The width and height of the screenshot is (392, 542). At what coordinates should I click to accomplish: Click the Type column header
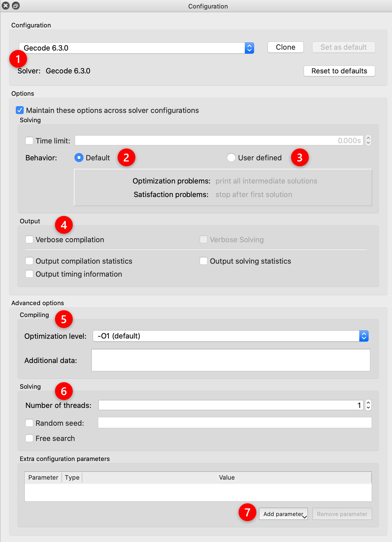coord(72,478)
